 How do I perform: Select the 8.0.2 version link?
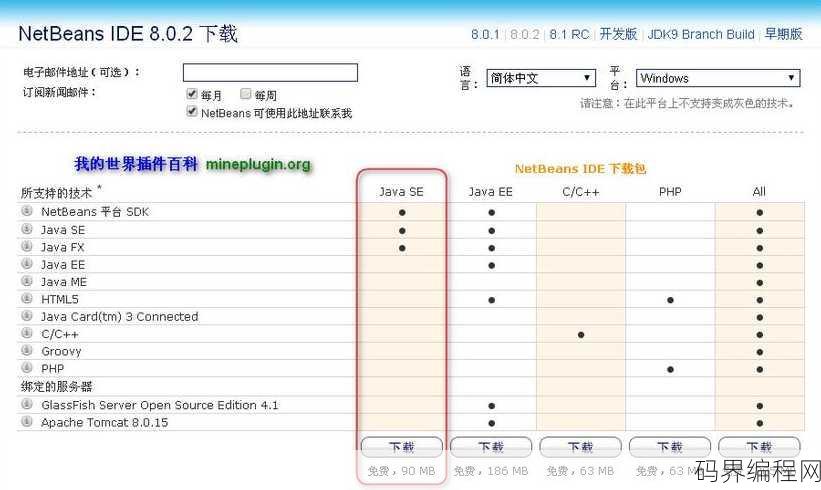(x=525, y=35)
